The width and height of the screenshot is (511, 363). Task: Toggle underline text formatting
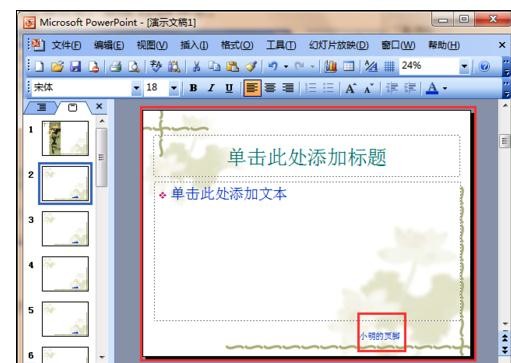coord(229,88)
